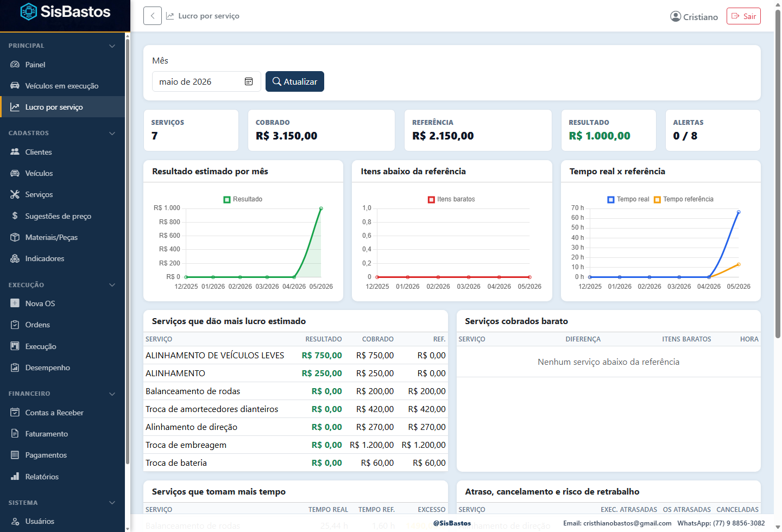
Task: Open the Relatórios bar chart icon
Action: point(15,477)
